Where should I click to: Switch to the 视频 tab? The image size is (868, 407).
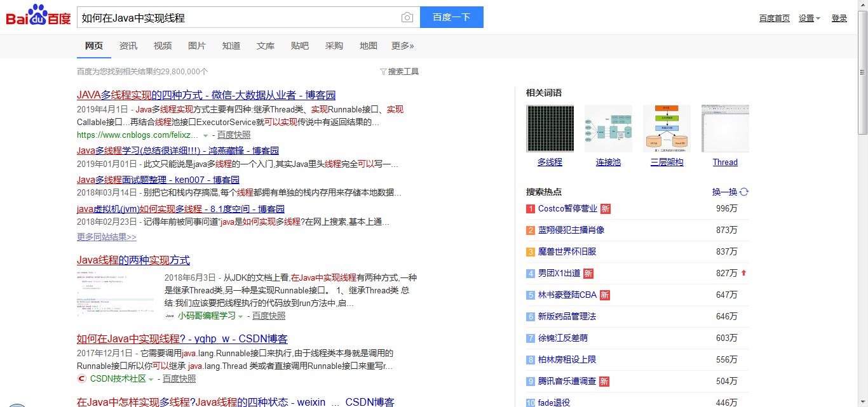(163, 46)
